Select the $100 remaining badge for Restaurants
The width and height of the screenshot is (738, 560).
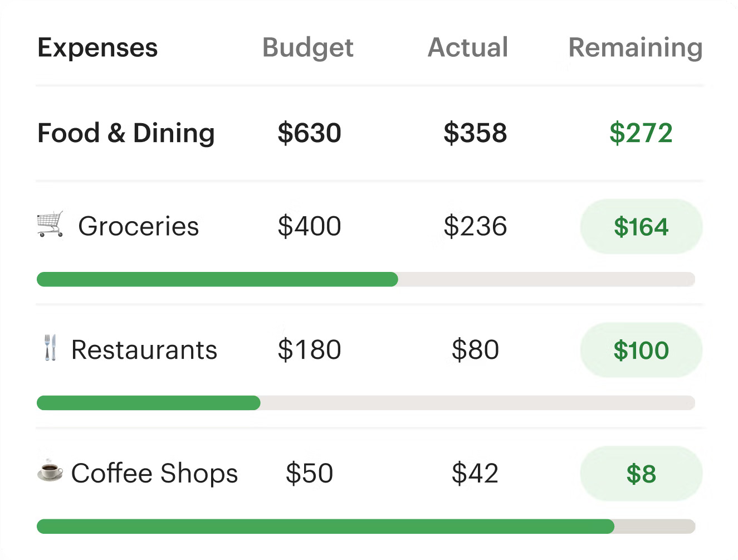click(x=641, y=350)
